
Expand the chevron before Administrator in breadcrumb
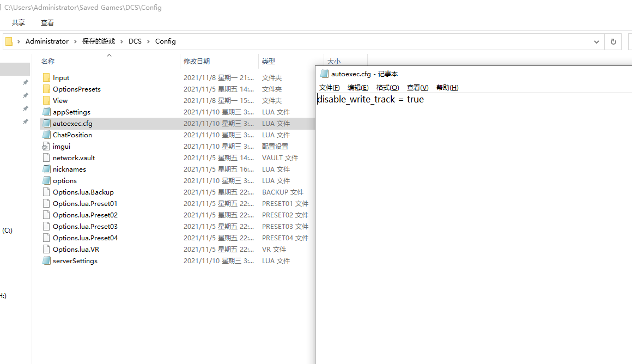[x=19, y=41]
